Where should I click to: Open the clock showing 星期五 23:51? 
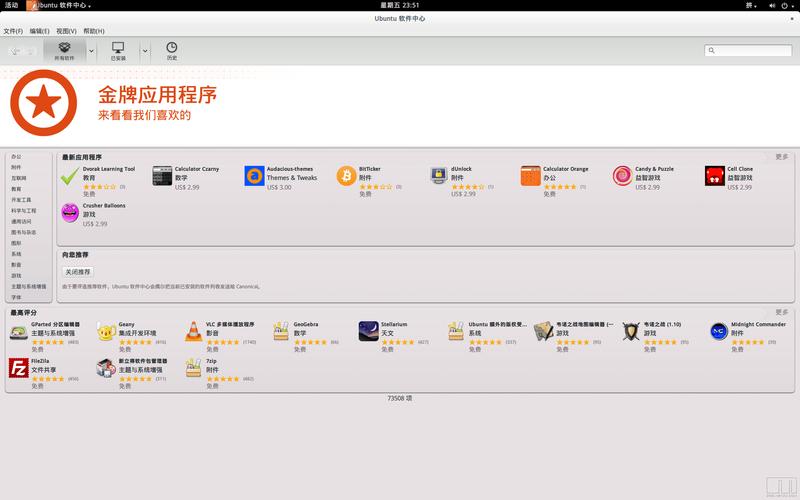pyautogui.click(x=399, y=5)
